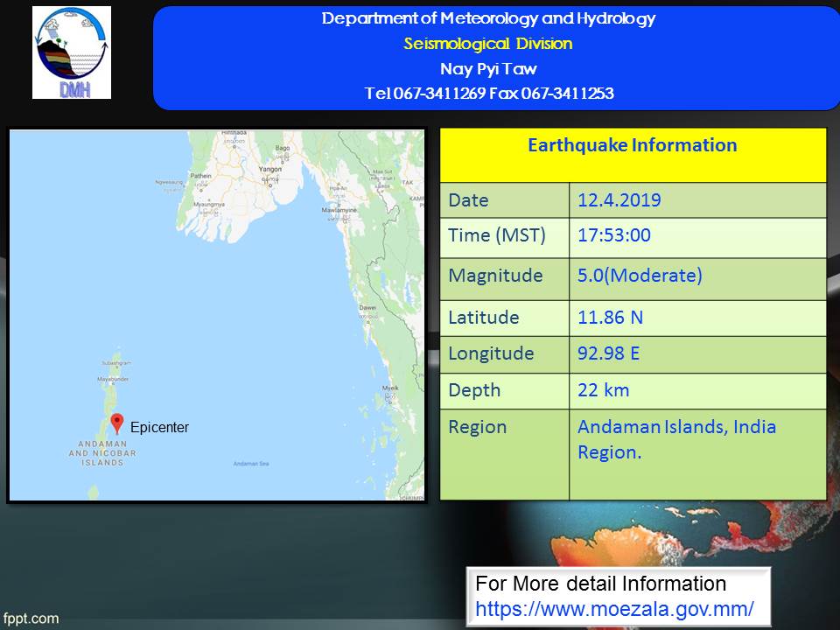Click the Region label cell
This screenshot has height=630, width=840.
coord(505,455)
